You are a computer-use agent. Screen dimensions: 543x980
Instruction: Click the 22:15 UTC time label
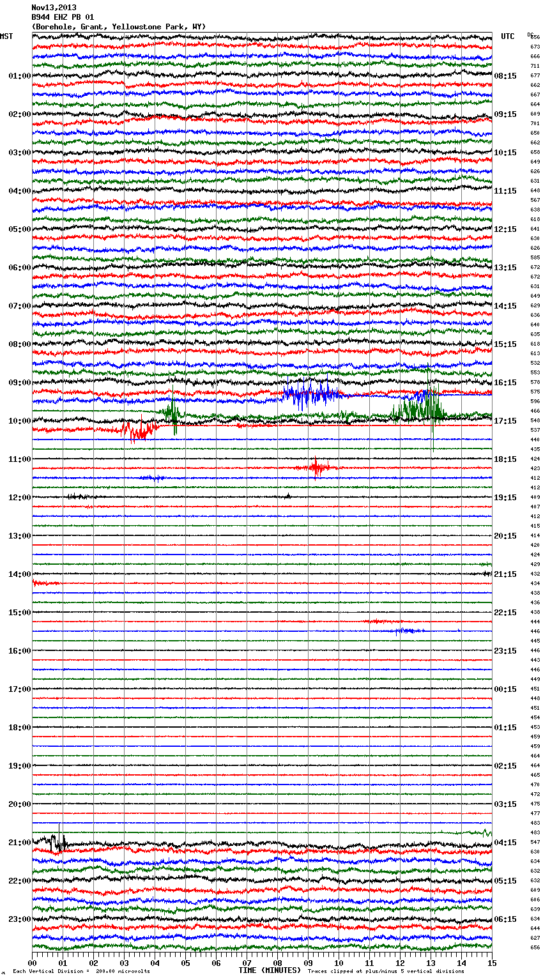(505, 613)
